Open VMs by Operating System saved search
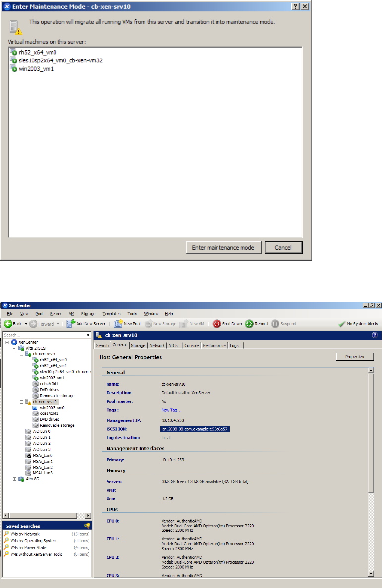Viewport: 382px width, 588px height. [x=33, y=541]
